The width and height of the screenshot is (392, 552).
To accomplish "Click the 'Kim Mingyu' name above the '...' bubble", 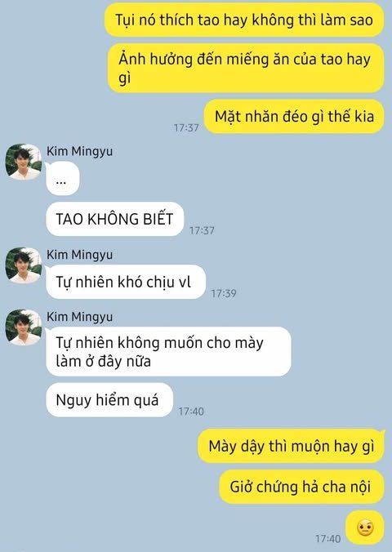I will [x=79, y=151].
